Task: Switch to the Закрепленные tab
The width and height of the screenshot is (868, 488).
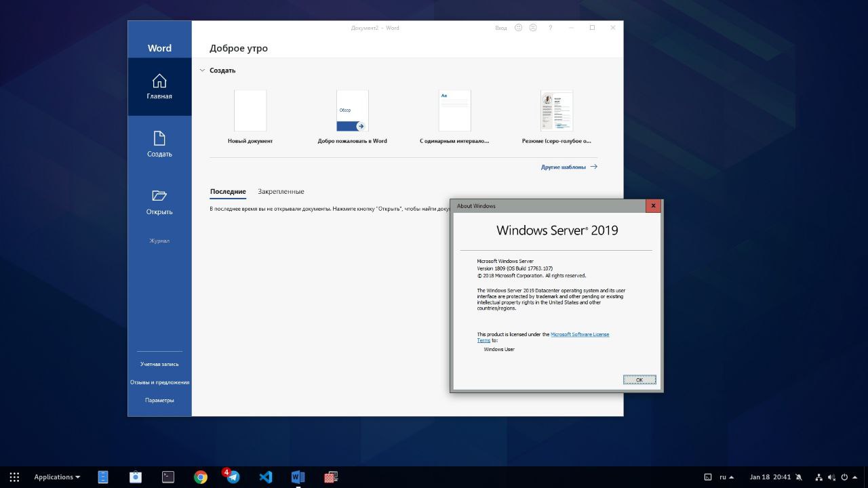Action: [x=281, y=192]
